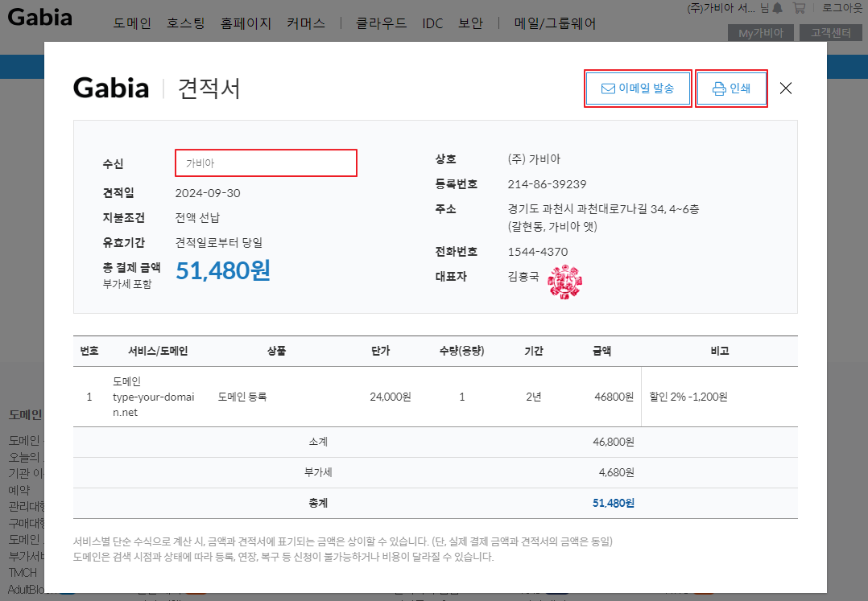Click the Gabia logo in the quotation dialog
The image size is (868, 601).
[x=111, y=88]
